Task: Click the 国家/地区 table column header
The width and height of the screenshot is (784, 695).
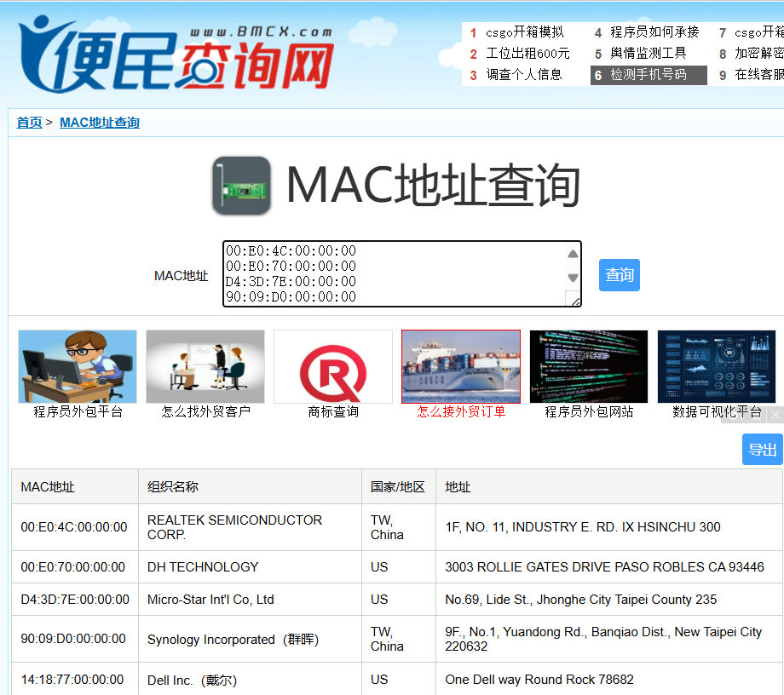Action: (x=397, y=486)
